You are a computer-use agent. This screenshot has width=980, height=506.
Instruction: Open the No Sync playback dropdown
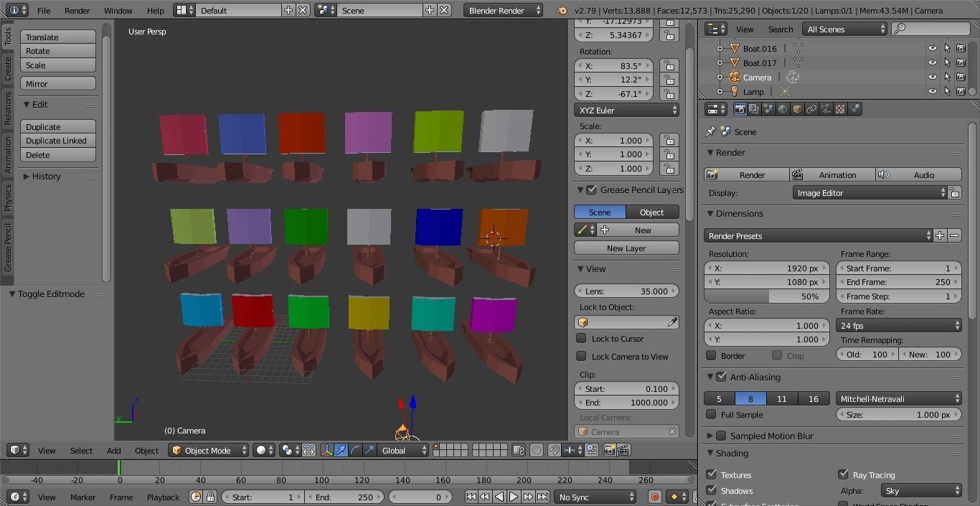pos(595,497)
